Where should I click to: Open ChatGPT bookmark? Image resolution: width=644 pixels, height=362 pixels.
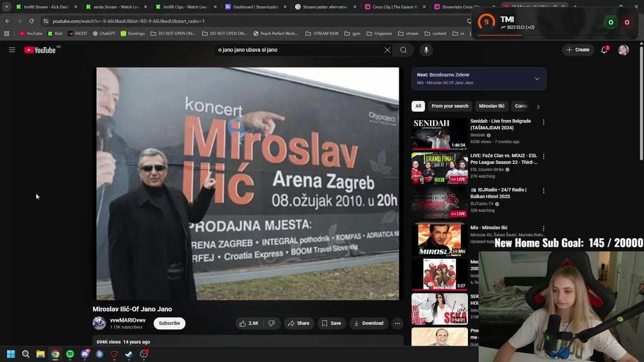click(x=104, y=34)
